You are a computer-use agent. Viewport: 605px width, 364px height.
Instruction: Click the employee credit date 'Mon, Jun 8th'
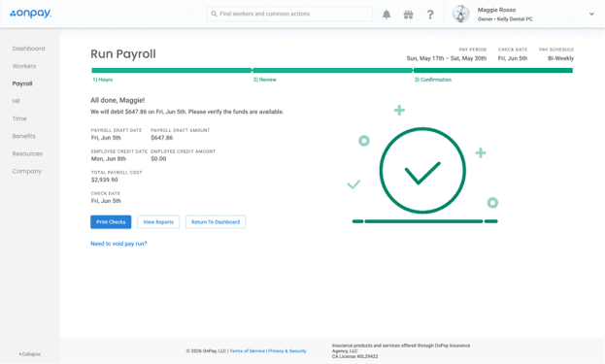pyautogui.click(x=109, y=158)
